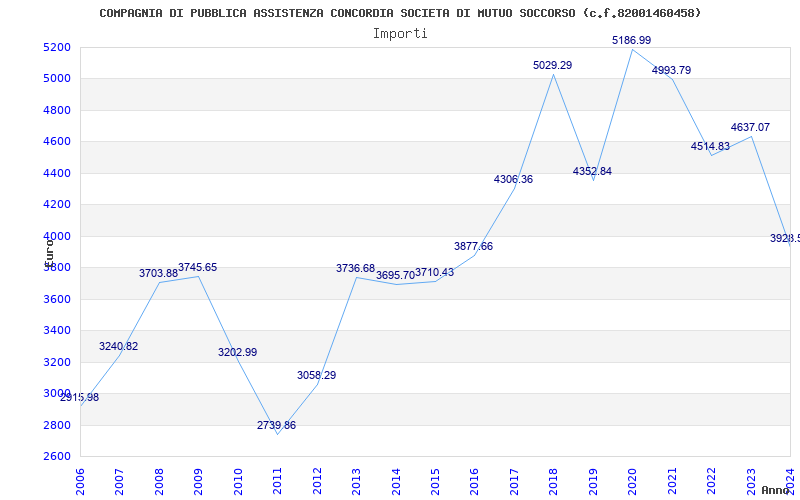Screen dimensions: 800x500
Task: Select the data label 3703.88
Action: pos(158,273)
